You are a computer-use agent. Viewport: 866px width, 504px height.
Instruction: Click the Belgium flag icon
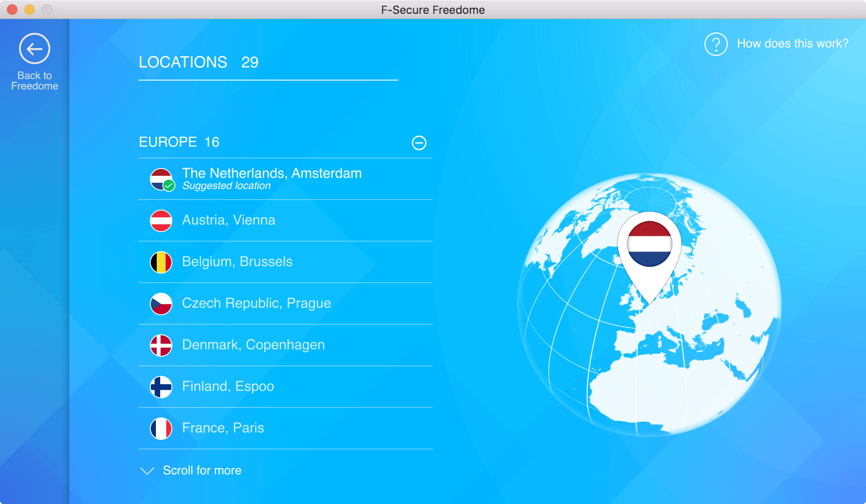[161, 262]
